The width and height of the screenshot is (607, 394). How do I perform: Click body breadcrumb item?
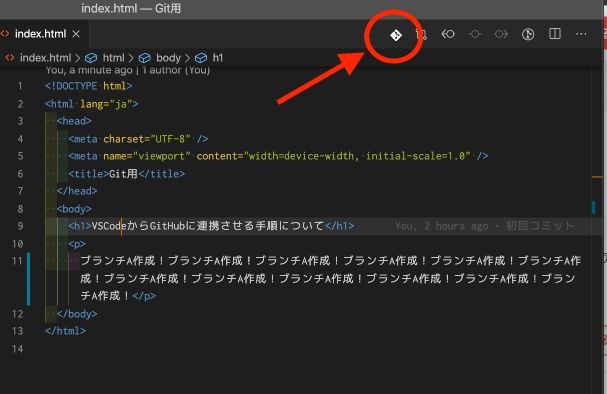coord(168,58)
